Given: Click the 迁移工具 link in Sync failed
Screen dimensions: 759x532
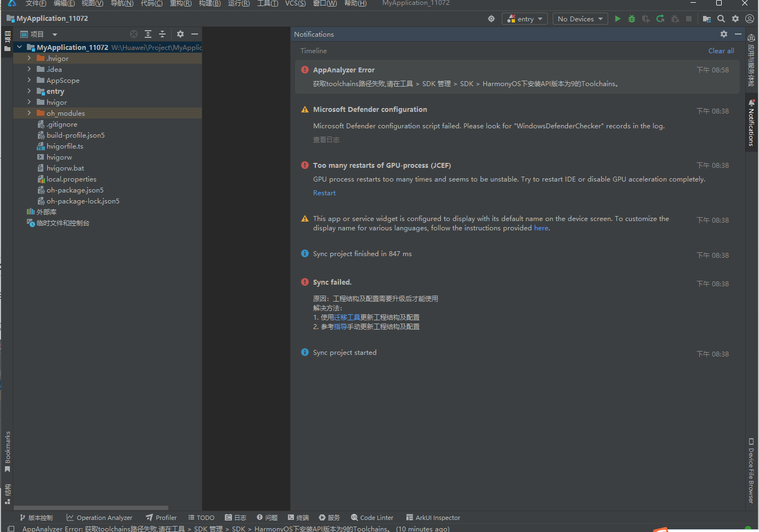Looking at the screenshot, I should coord(347,318).
